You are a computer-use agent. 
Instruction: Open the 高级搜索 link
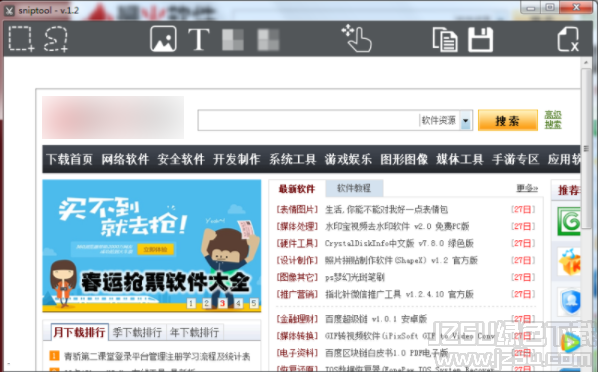tap(553, 120)
